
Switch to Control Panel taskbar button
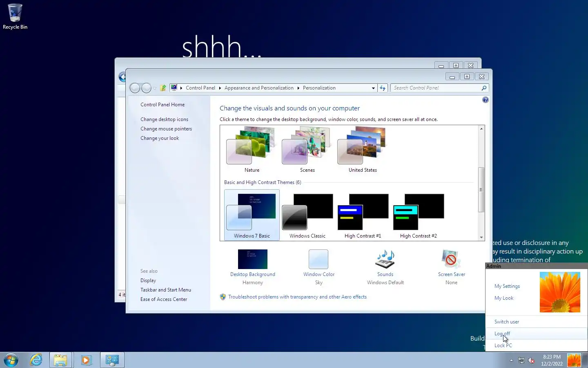point(112,360)
